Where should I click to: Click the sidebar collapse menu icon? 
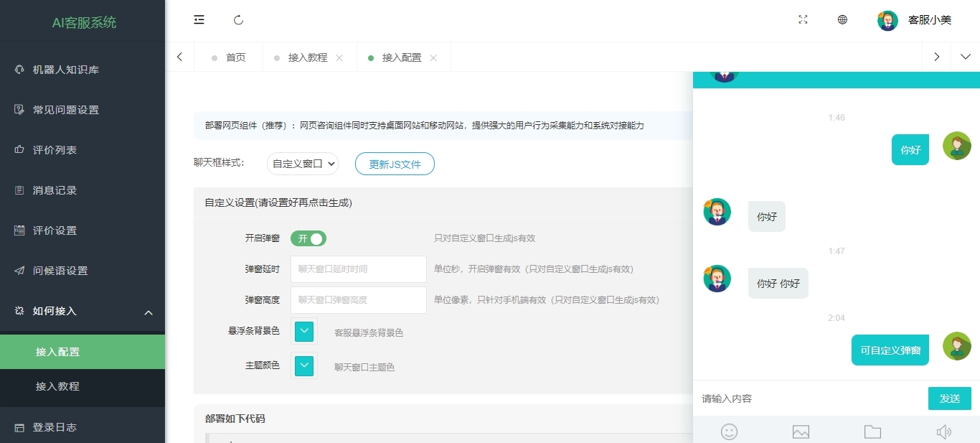point(199,20)
